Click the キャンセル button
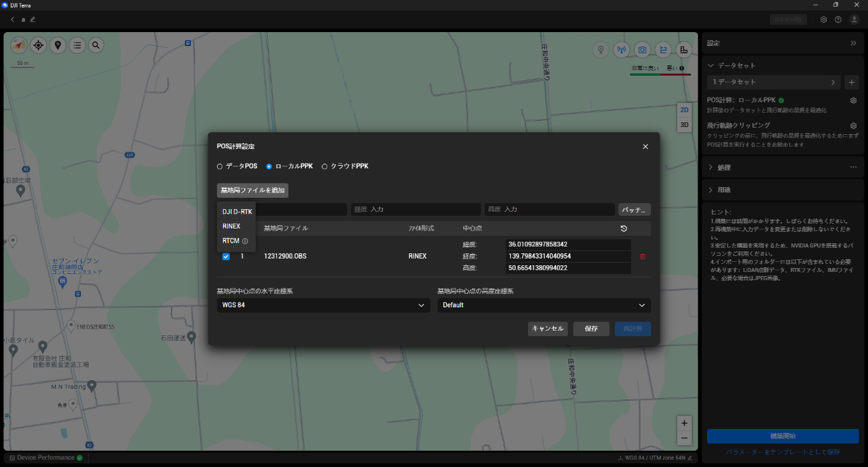The image size is (868, 467). 548,329
